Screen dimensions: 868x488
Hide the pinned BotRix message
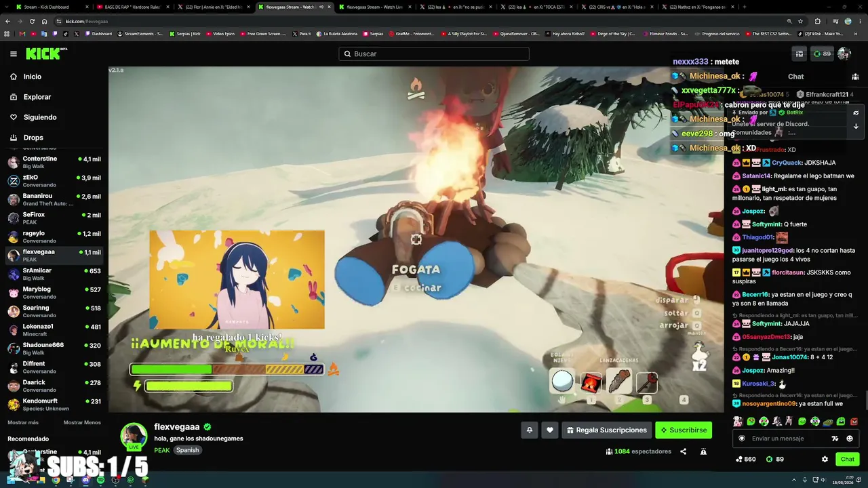click(856, 113)
